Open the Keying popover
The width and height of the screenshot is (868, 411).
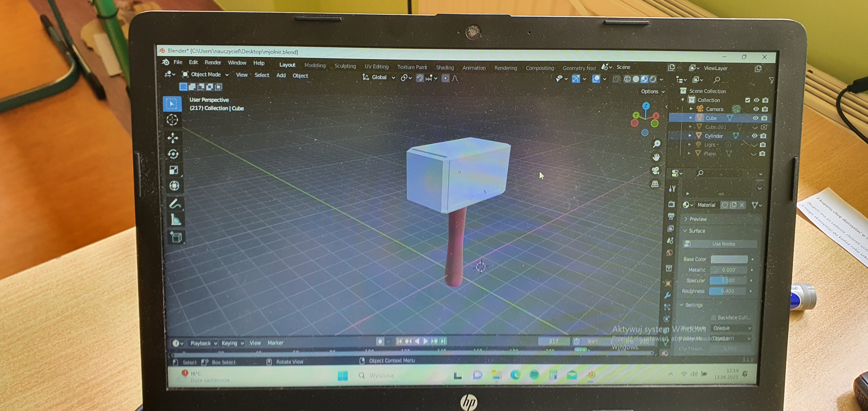coord(232,343)
